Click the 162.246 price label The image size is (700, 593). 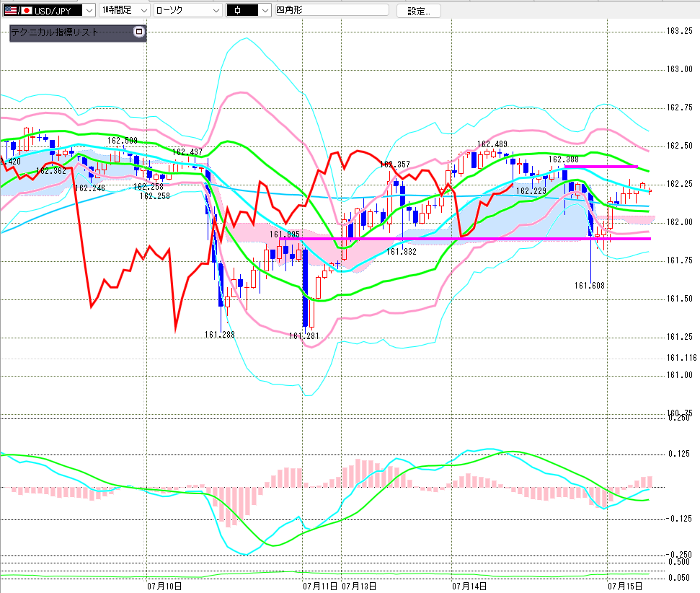coord(89,188)
